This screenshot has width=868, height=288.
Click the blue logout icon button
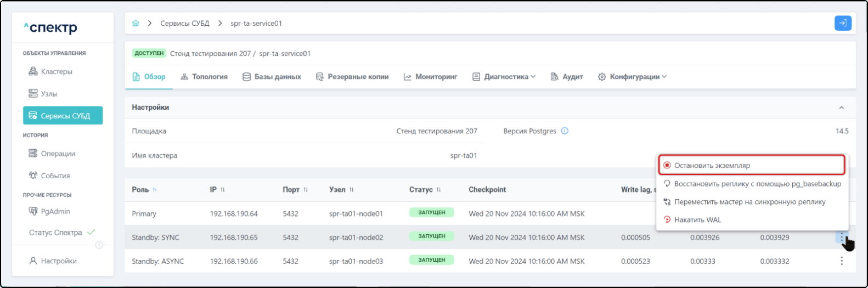point(843,23)
